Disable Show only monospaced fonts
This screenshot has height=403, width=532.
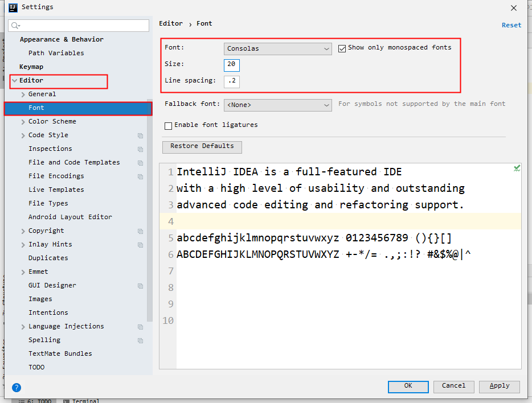(342, 48)
